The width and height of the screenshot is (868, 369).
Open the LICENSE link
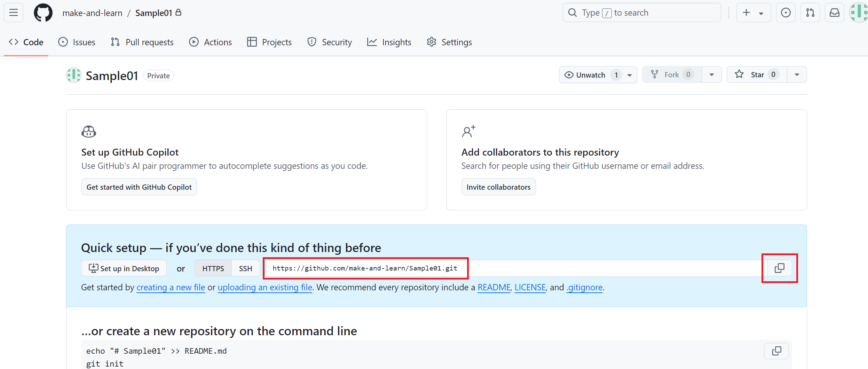point(530,288)
